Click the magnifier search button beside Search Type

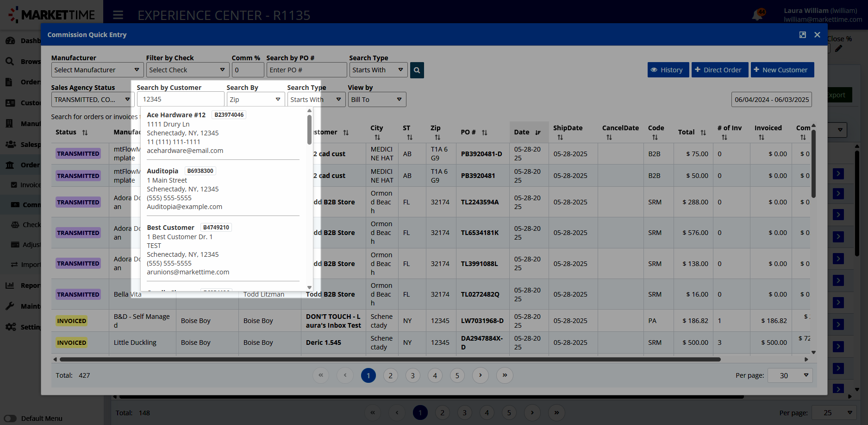click(x=417, y=70)
